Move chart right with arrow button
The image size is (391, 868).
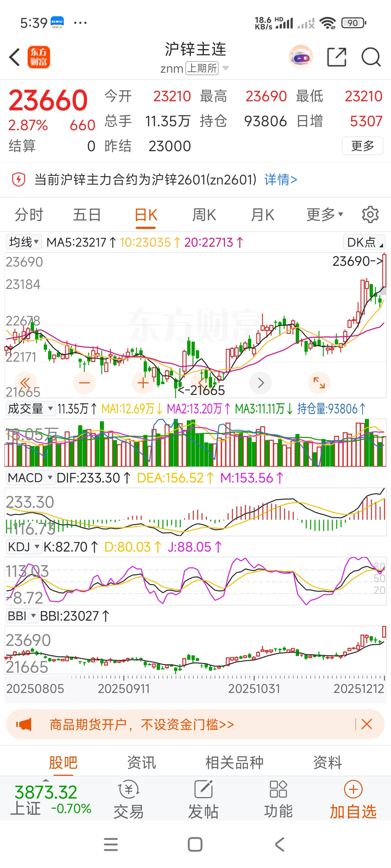click(x=260, y=383)
